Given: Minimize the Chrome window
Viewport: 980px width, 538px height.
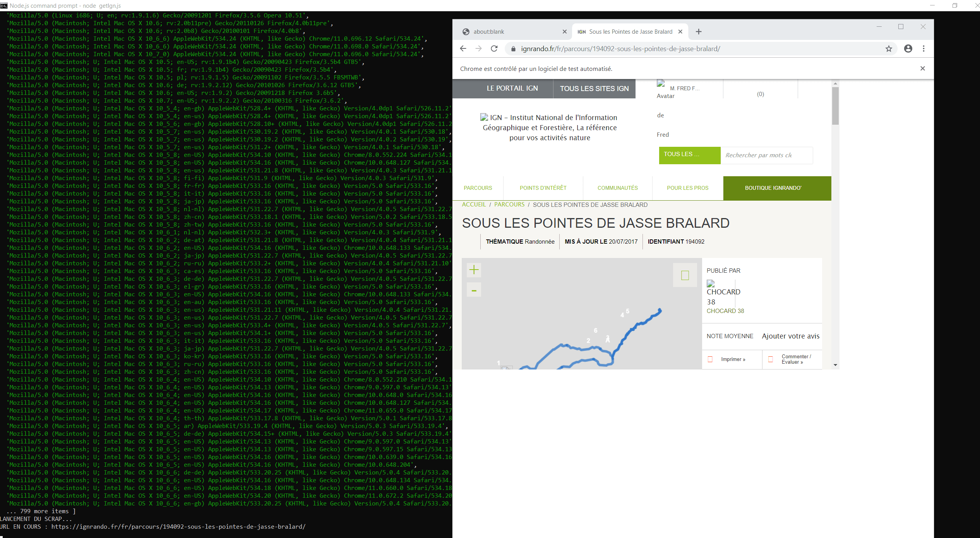Looking at the screenshot, I should pyautogui.click(x=879, y=26).
